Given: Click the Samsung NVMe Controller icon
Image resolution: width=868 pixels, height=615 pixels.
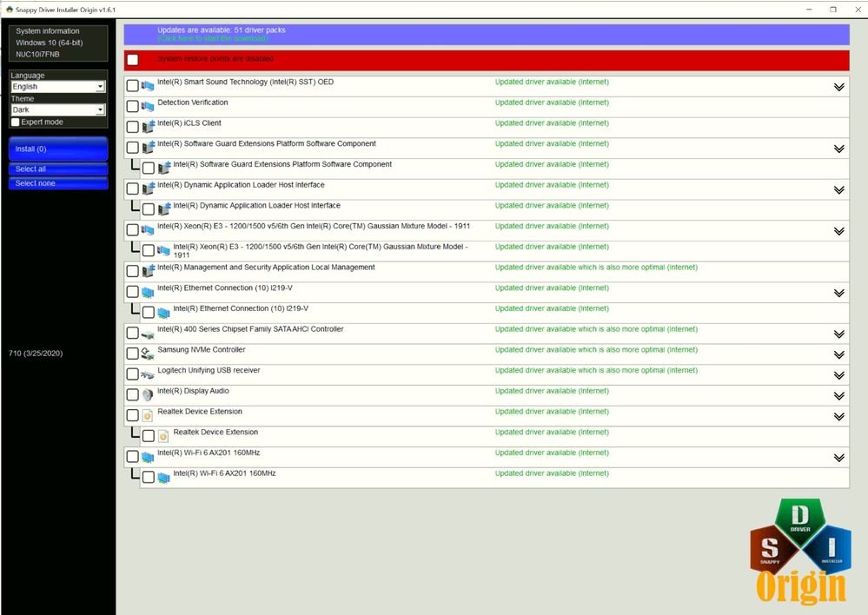Looking at the screenshot, I should (147, 354).
